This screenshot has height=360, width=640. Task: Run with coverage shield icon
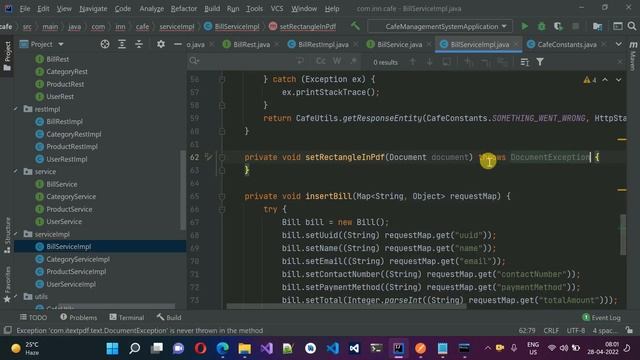click(x=558, y=27)
